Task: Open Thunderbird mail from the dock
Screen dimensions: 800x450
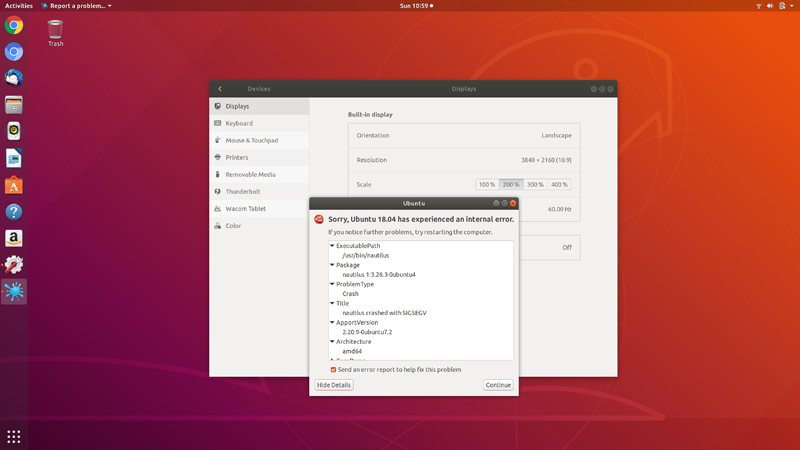Action: tap(14, 78)
